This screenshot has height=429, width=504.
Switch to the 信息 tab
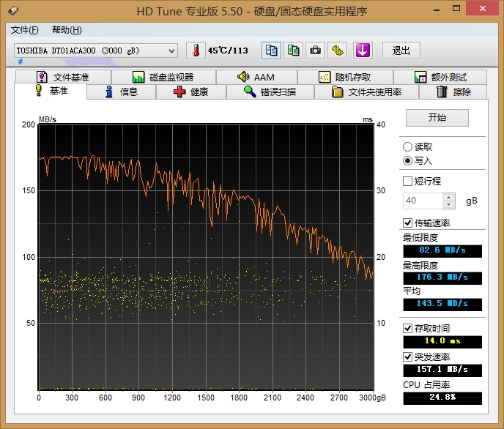tap(122, 92)
